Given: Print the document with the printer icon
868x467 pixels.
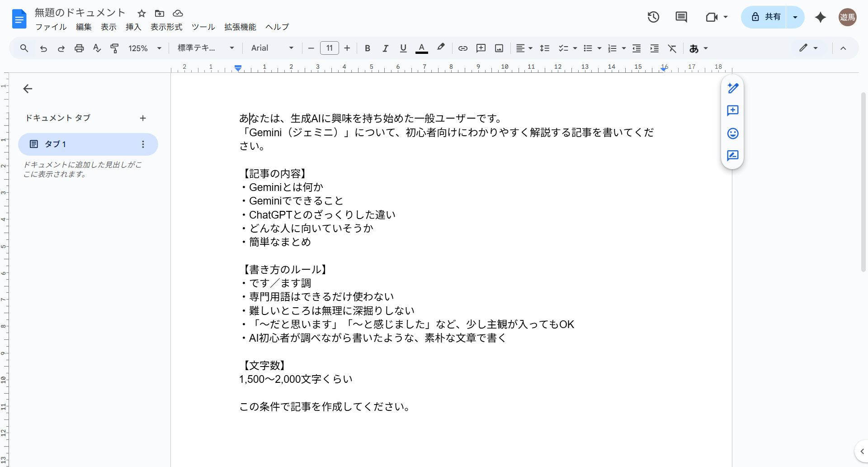Looking at the screenshot, I should (x=79, y=48).
